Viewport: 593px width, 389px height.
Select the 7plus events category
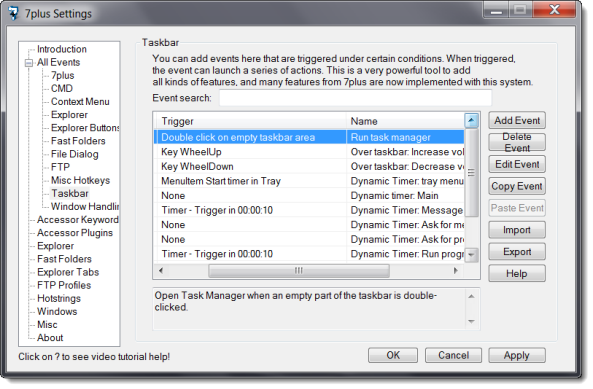[x=62, y=75]
